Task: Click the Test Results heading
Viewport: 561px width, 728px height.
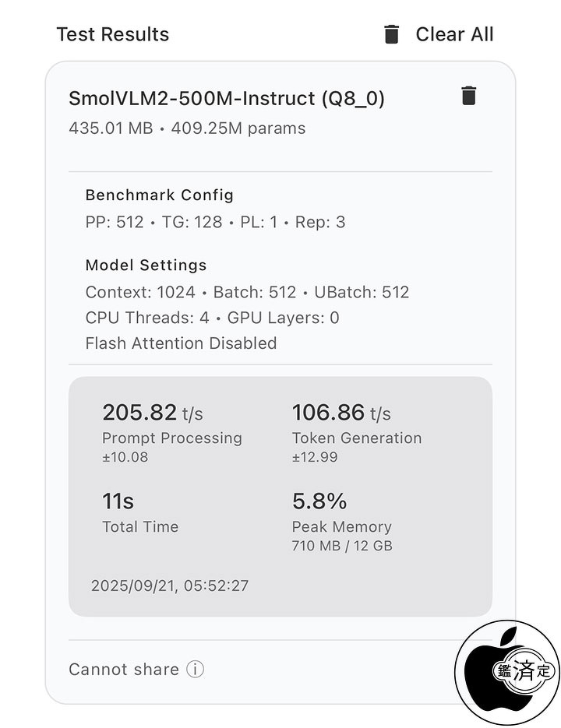Action: click(112, 34)
